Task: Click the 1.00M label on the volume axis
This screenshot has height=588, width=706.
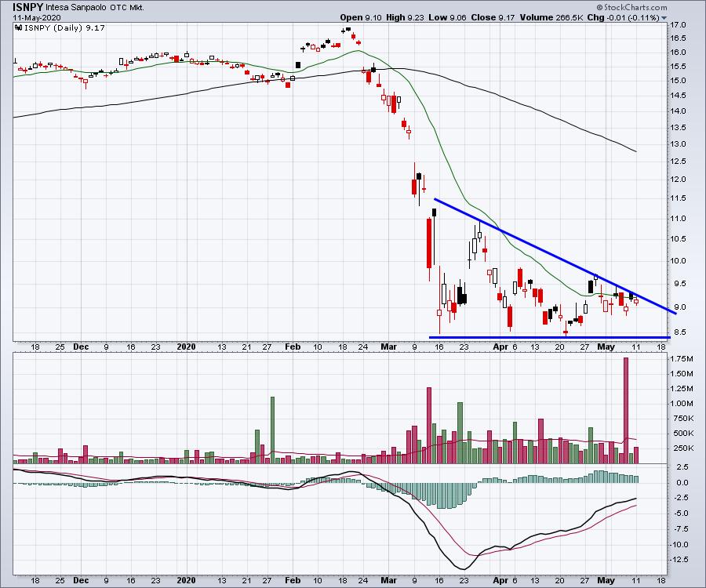Action: (681, 403)
